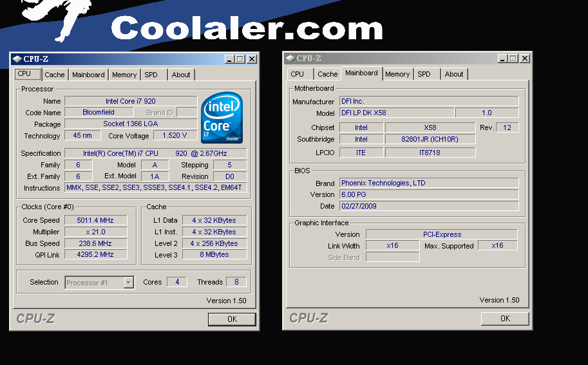Click the manufacturer field DFI Inc.

point(429,101)
